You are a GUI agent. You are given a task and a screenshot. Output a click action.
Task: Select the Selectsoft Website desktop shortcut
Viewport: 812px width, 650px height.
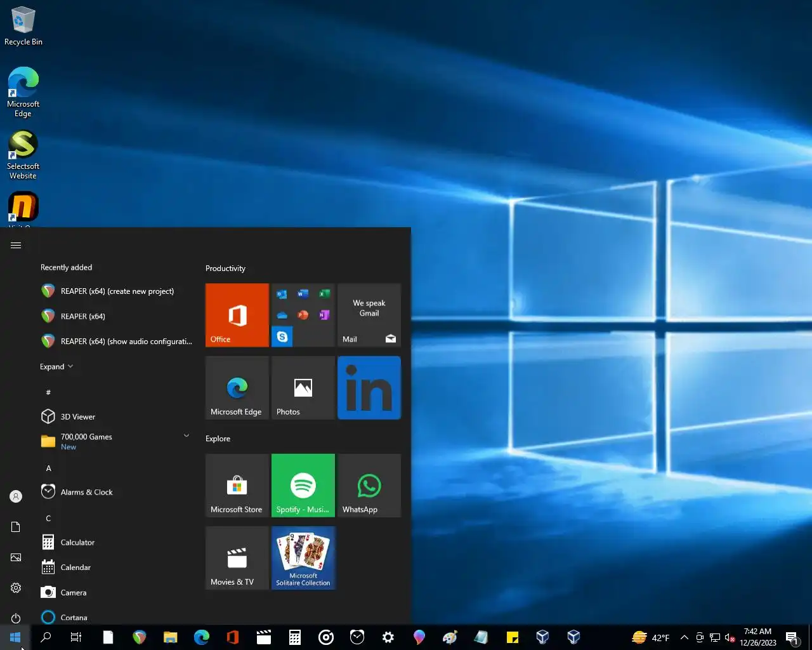23,155
